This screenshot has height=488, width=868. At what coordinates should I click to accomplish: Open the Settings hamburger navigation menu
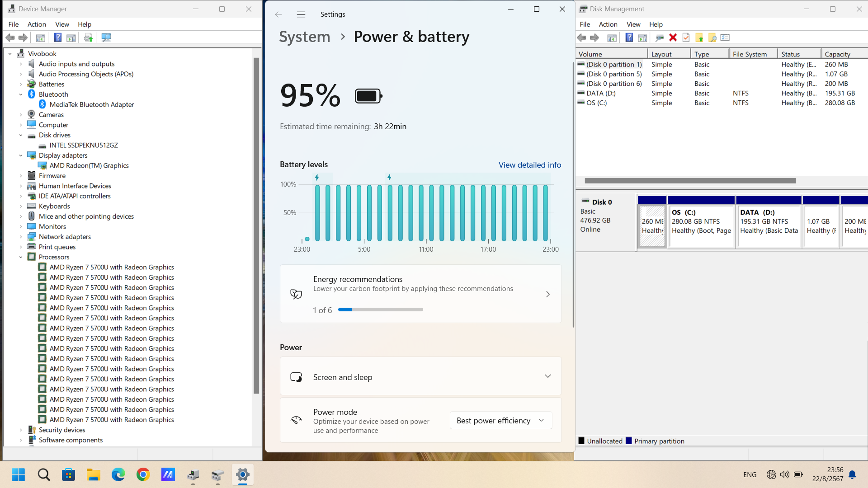301,14
